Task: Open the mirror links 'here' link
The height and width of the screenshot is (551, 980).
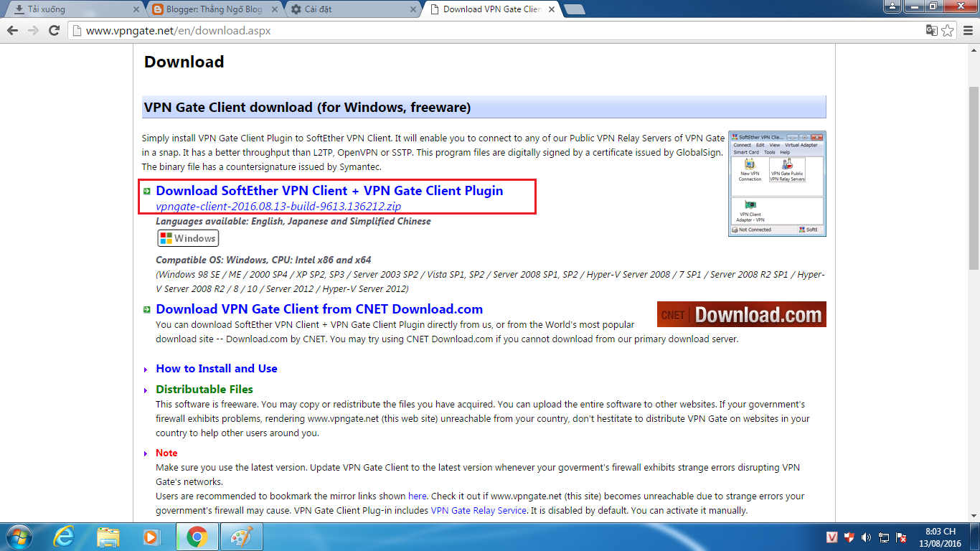Action: [418, 496]
